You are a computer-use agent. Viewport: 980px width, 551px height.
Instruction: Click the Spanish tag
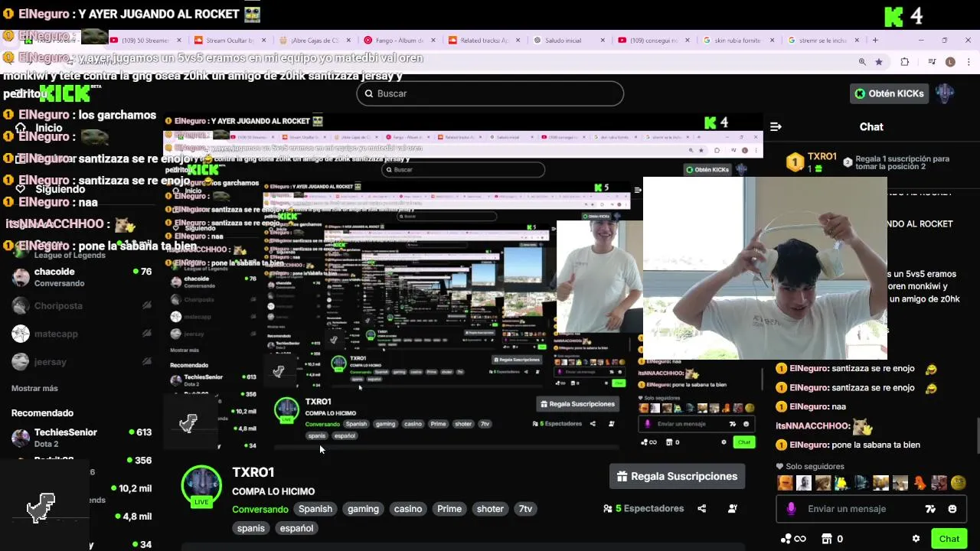[x=315, y=509]
